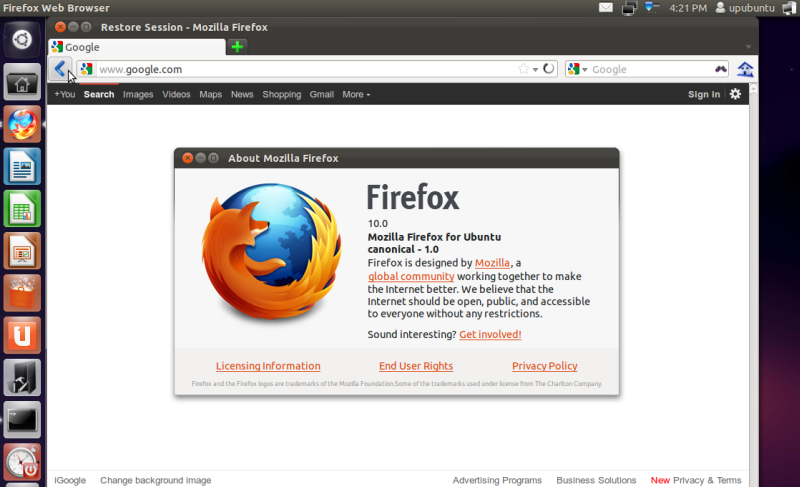Select Gmail in the Google bar
800x487 pixels.
point(321,94)
